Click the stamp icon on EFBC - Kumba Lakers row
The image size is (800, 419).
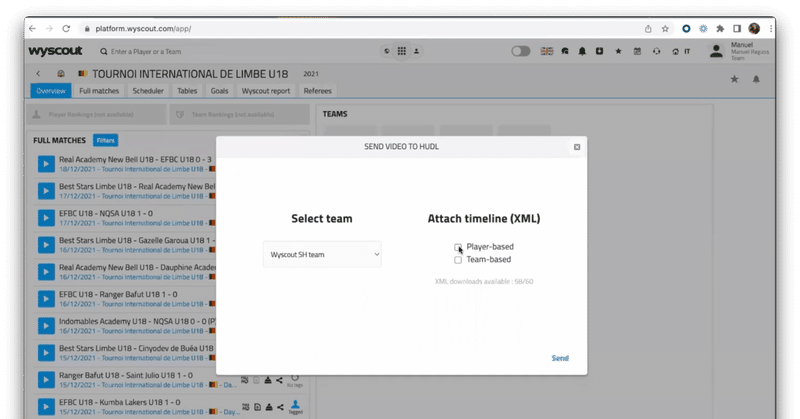pos(269,407)
